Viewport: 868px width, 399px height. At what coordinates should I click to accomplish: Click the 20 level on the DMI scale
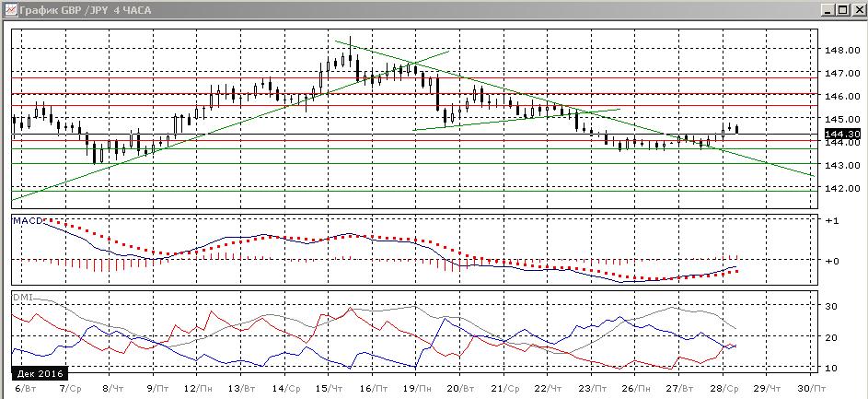[830, 337]
